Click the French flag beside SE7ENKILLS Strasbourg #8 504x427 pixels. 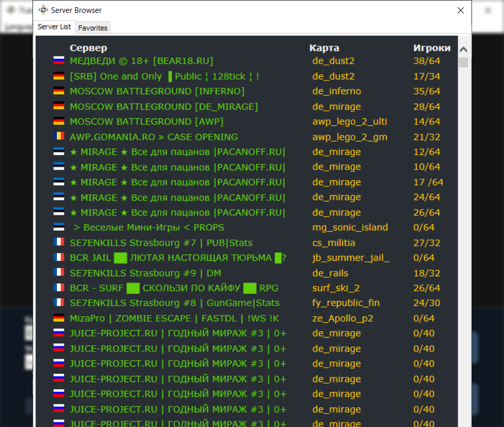point(59,303)
